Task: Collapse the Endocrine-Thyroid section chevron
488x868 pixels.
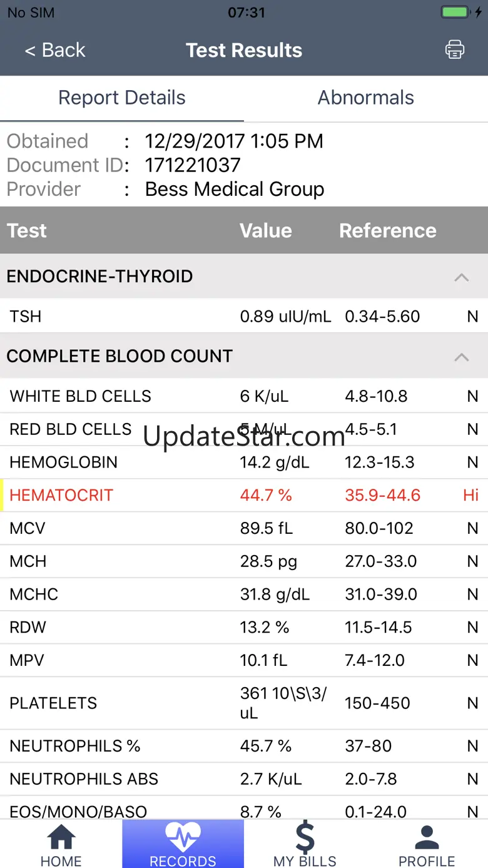Action: (461, 277)
